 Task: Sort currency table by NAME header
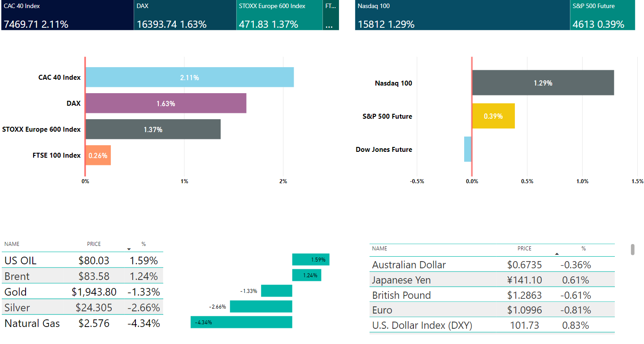(380, 248)
